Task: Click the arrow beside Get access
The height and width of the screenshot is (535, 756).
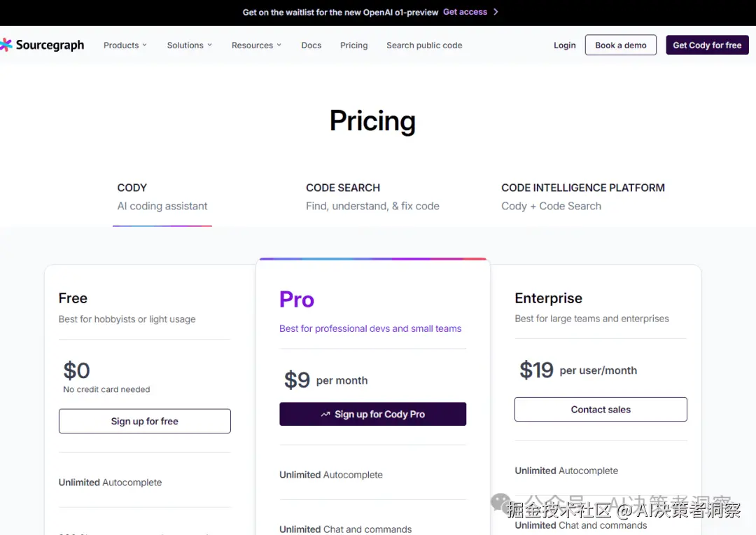Action: tap(496, 12)
